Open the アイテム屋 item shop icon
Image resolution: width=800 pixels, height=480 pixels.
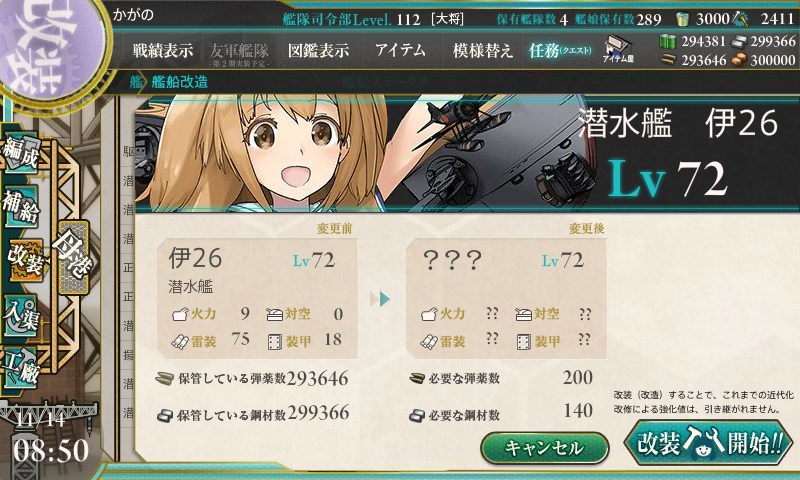click(x=618, y=50)
